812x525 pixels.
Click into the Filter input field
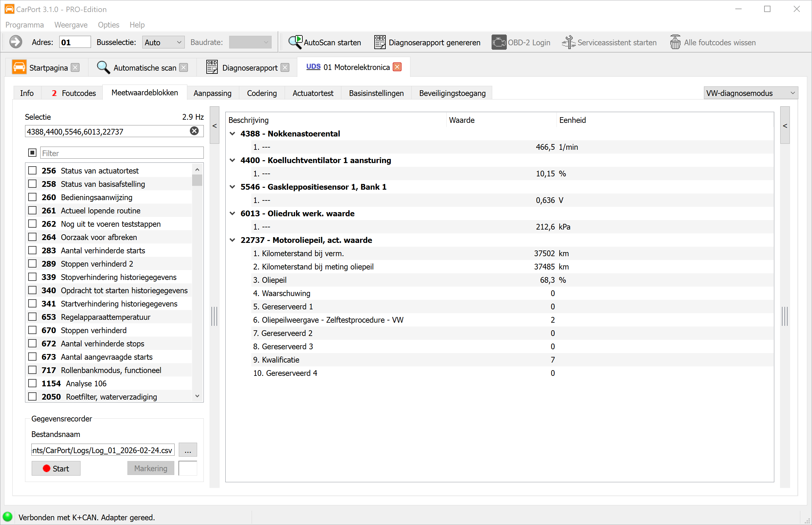[x=121, y=153]
